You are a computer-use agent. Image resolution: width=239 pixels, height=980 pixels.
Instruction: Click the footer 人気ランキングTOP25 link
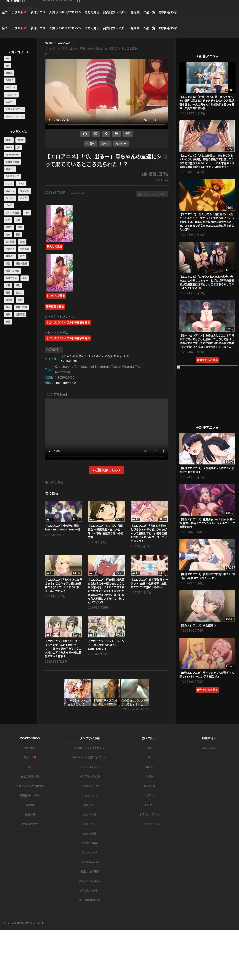(30, 786)
